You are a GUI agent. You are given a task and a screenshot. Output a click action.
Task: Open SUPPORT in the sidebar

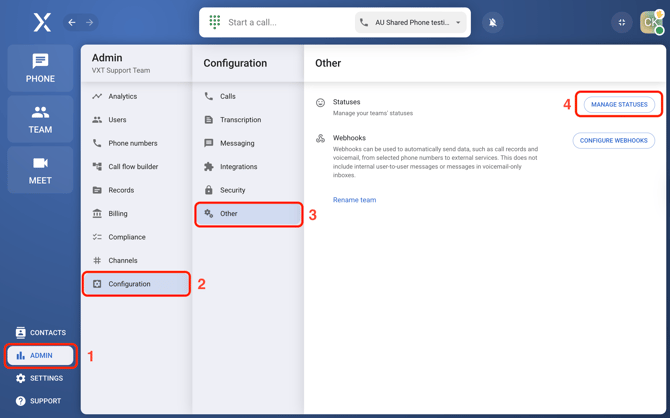pos(38,401)
